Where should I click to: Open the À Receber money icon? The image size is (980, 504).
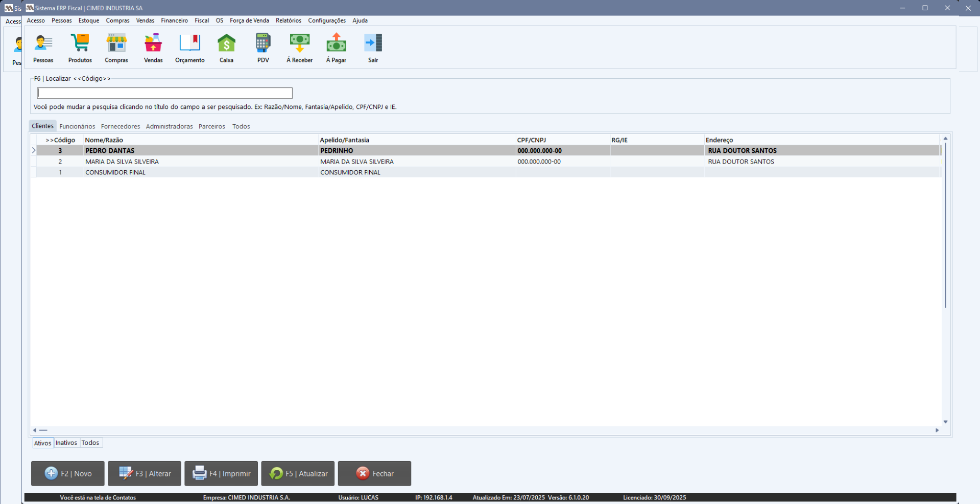point(299,44)
